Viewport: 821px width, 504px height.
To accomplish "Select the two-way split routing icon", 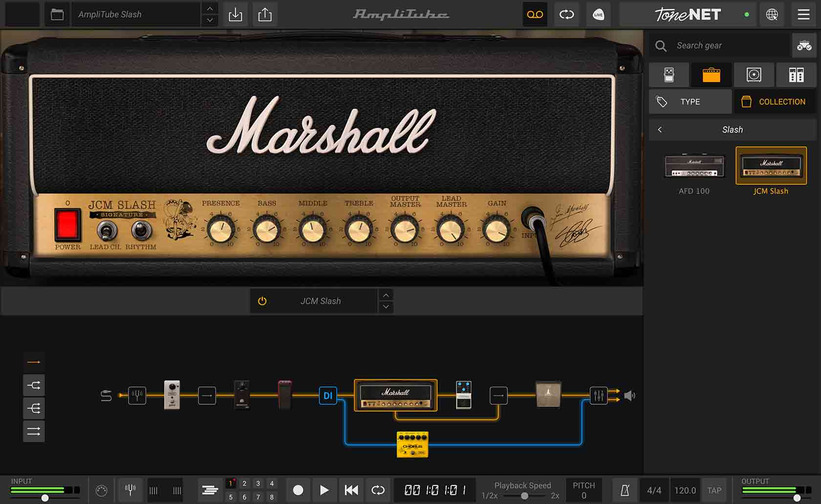I will 34,385.
